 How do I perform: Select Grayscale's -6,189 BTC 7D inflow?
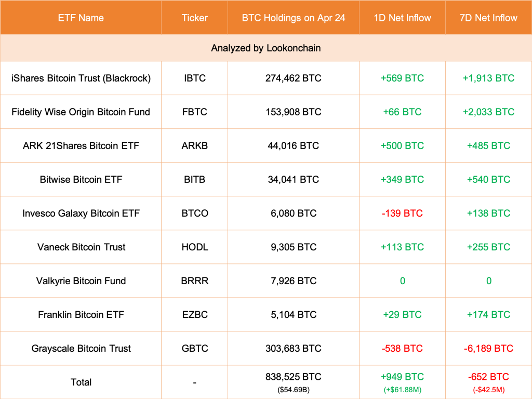(489, 348)
